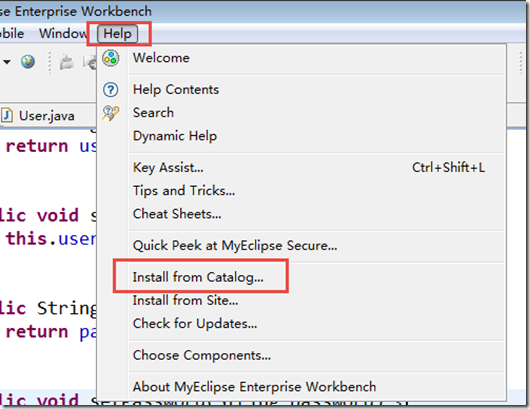Expand dropdown arrow left of the globe icon

click(7, 62)
